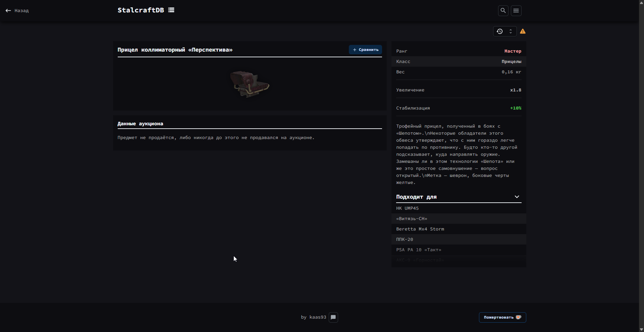Open Beretta Mx4 Storm weapon entry
Viewport: 644px width, 332px height.
click(x=420, y=229)
